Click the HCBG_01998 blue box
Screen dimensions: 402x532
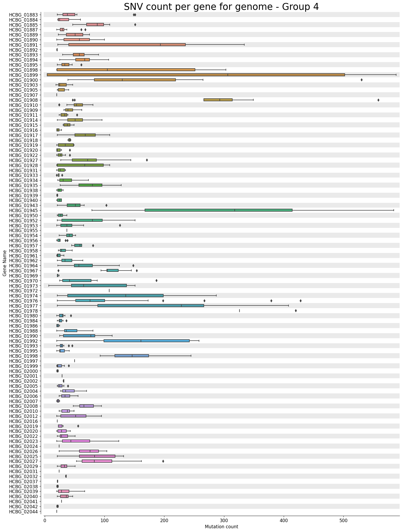pyautogui.click(x=132, y=356)
